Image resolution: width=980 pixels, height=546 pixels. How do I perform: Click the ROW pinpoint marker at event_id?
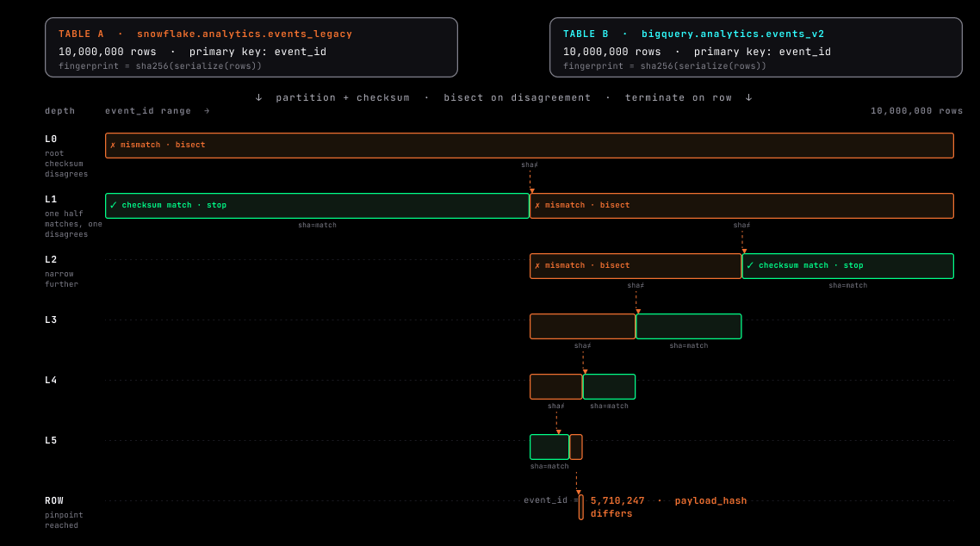[581, 507]
